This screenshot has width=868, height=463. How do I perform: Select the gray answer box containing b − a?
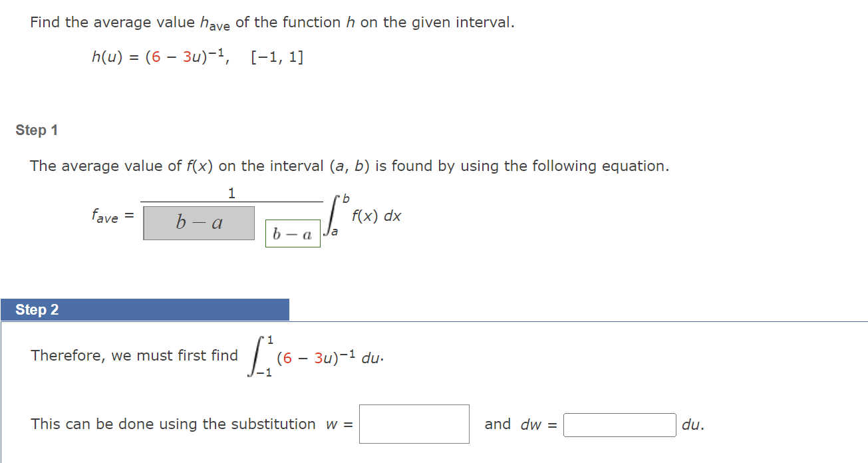198,223
